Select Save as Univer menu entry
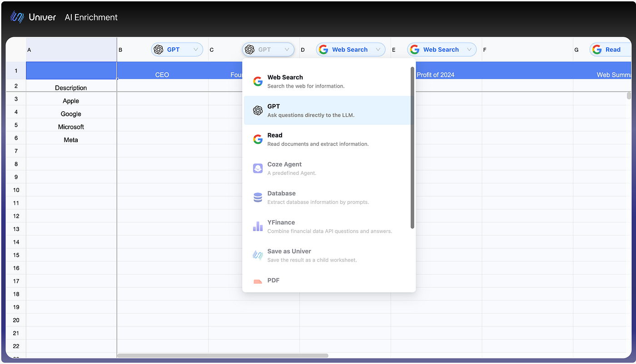The width and height of the screenshot is (636, 364). tap(327, 256)
